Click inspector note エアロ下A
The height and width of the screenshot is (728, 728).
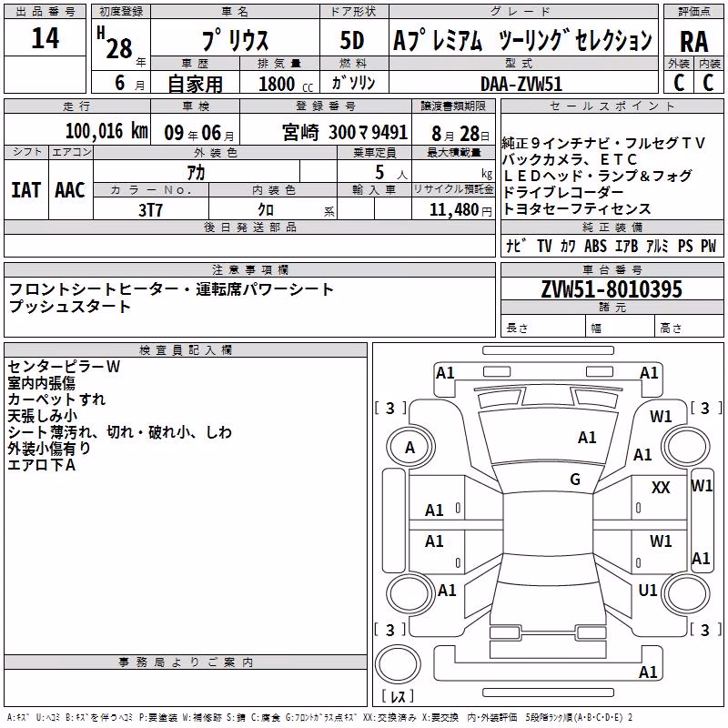pos(41,465)
